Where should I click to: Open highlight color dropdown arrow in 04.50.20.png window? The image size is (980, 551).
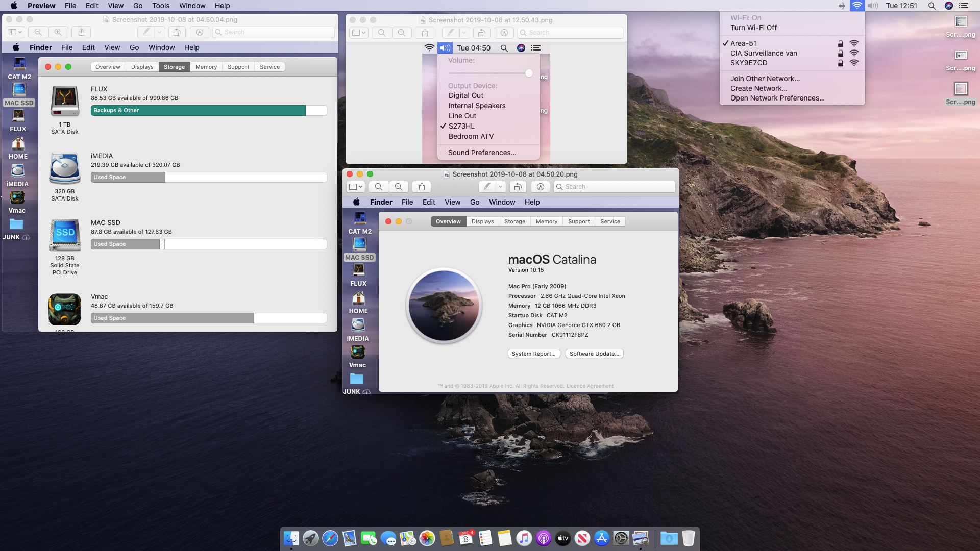501,187
